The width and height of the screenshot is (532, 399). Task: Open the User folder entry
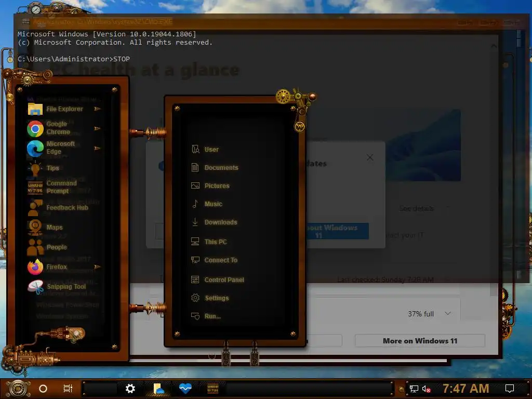(205, 149)
